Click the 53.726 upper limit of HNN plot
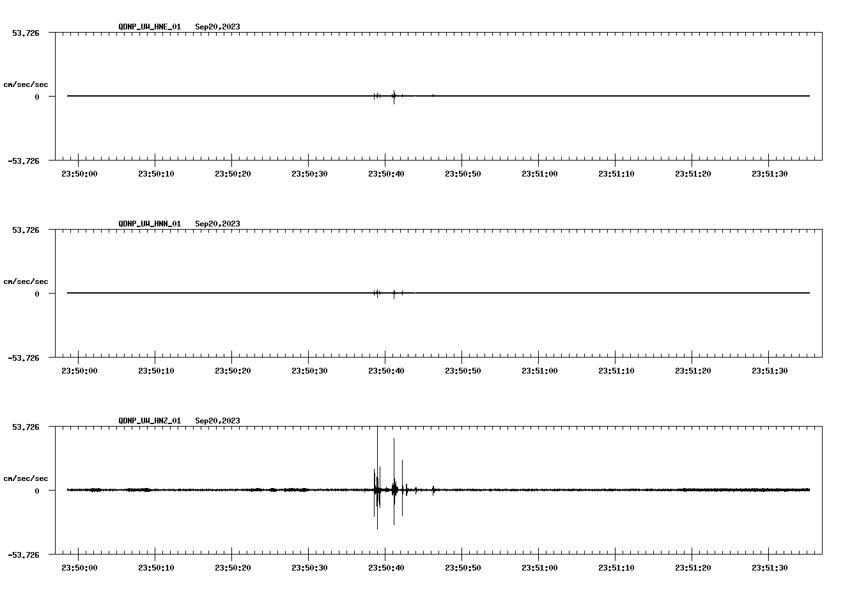Image resolution: width=868 pixels, height=591 pixels. coord(26,230)
